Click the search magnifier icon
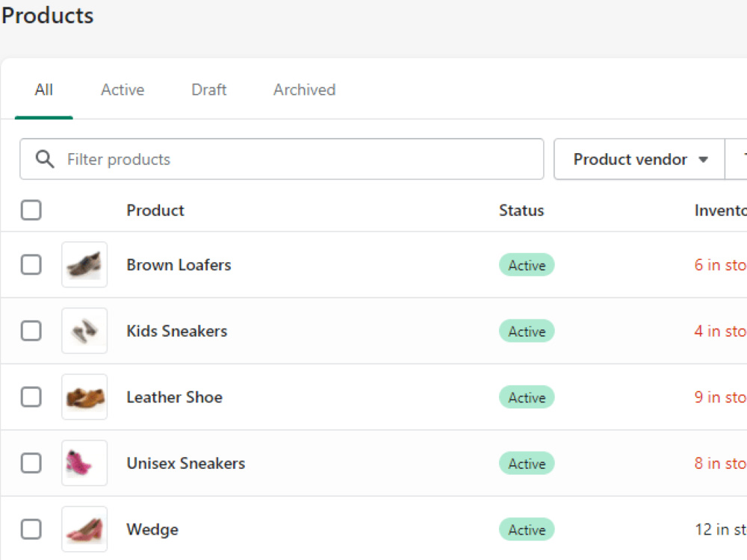Viewport: 747px width, 560px height. click(45, 159)
